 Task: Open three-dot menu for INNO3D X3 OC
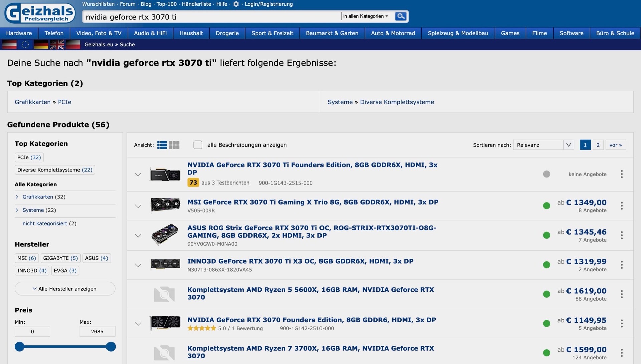621,265
